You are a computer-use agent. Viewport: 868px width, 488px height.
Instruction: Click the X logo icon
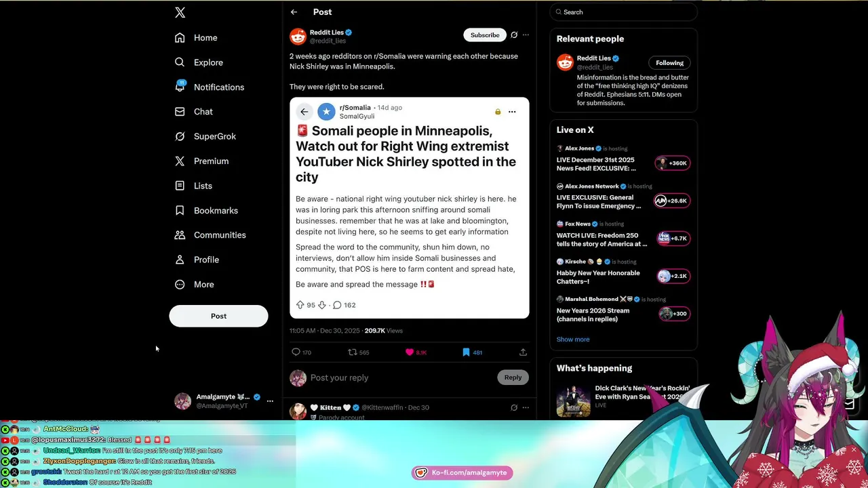coord(180,12)
